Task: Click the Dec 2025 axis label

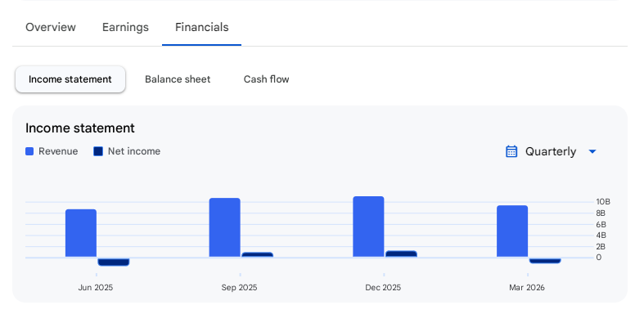Action: coord(383,288)
